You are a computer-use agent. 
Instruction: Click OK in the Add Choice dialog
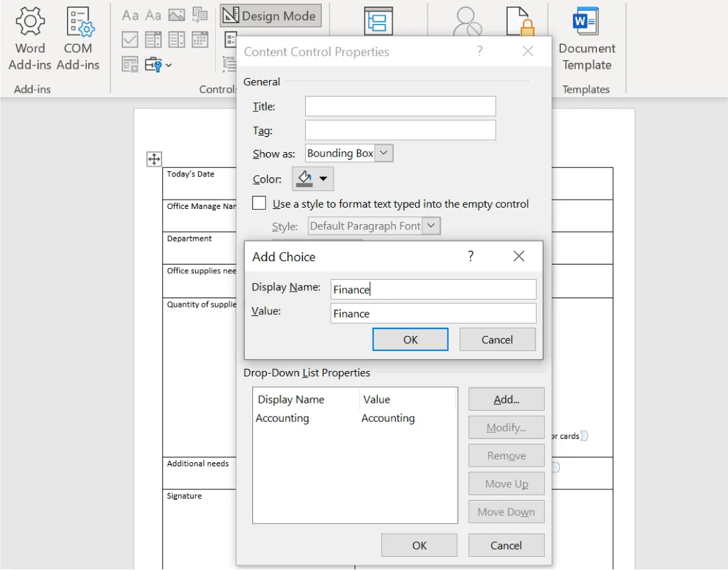[x=410, y=339]
